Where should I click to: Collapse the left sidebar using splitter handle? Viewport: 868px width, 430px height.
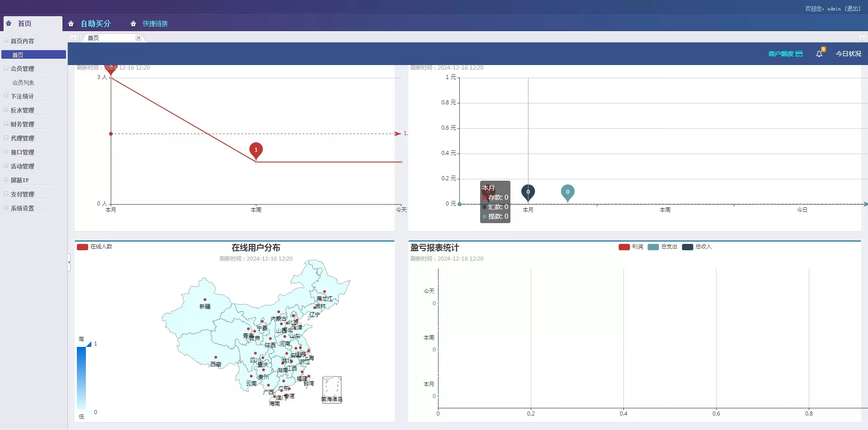click(69, 262)
